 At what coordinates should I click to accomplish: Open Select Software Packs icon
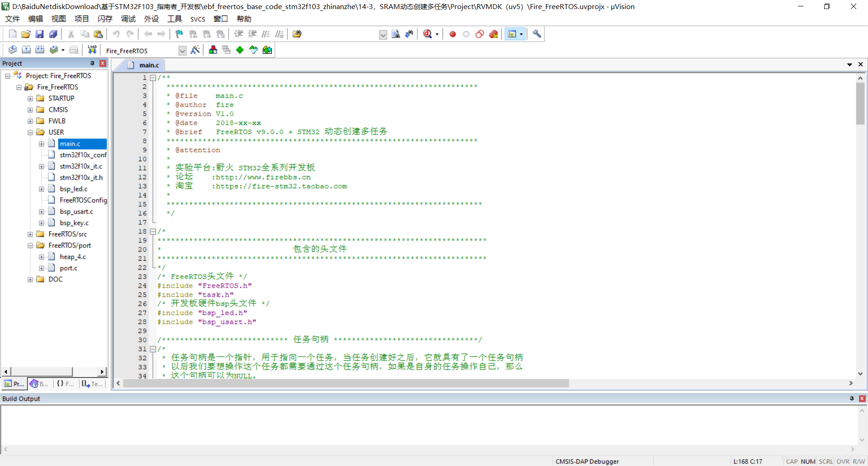[254, 50]
